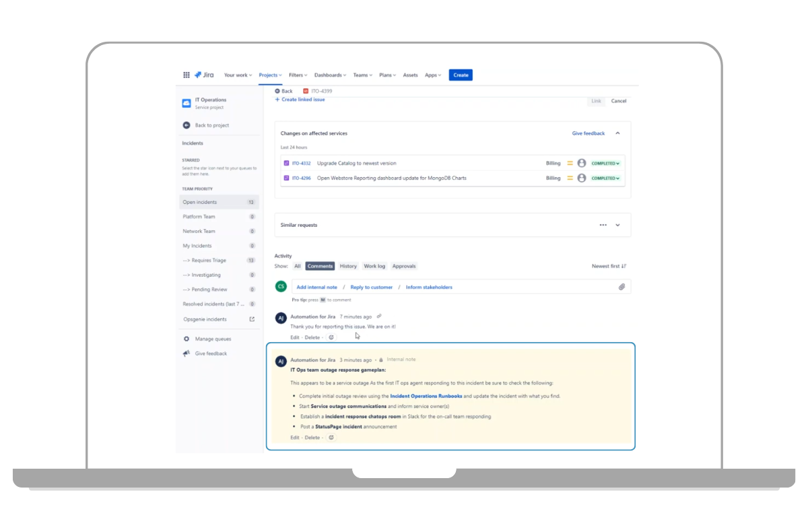Open Assets in the top navigation

point(411,75)
